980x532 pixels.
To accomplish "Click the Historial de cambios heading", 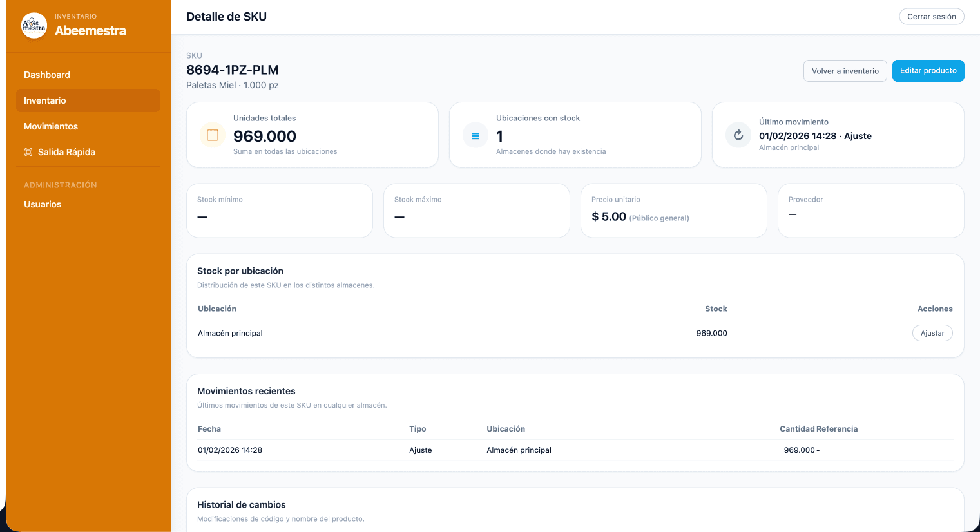I will (242, 505).
